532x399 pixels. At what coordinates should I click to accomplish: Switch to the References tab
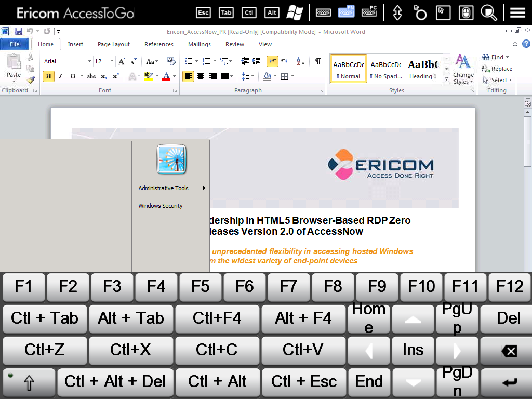[x=159, y=44]
